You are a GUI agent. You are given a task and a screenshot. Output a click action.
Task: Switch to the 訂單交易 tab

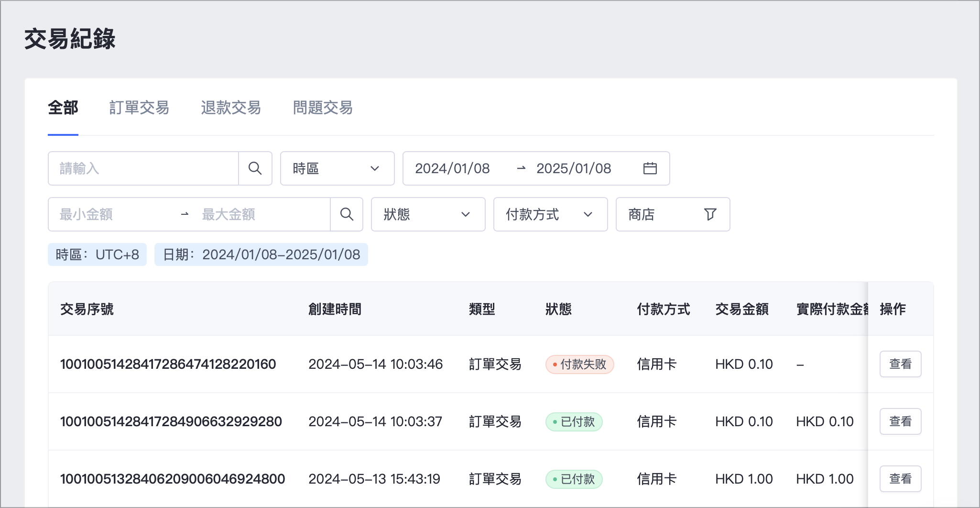pyautogui.click(x=139, y=108)
